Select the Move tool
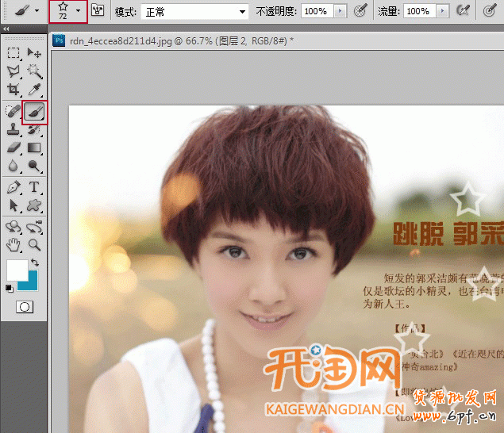The height and width of the screenshot is (433, 504). pyautogui.click(x=35, y=53)
